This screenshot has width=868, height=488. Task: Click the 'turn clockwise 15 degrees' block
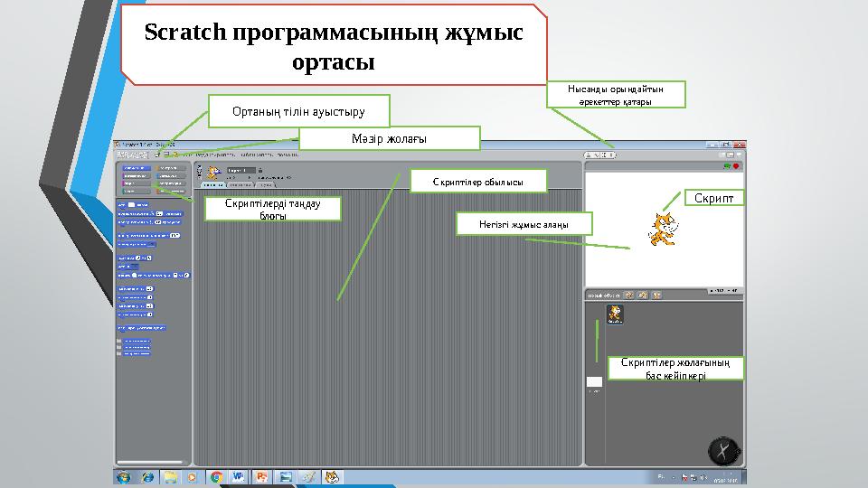tap(149, 213)
